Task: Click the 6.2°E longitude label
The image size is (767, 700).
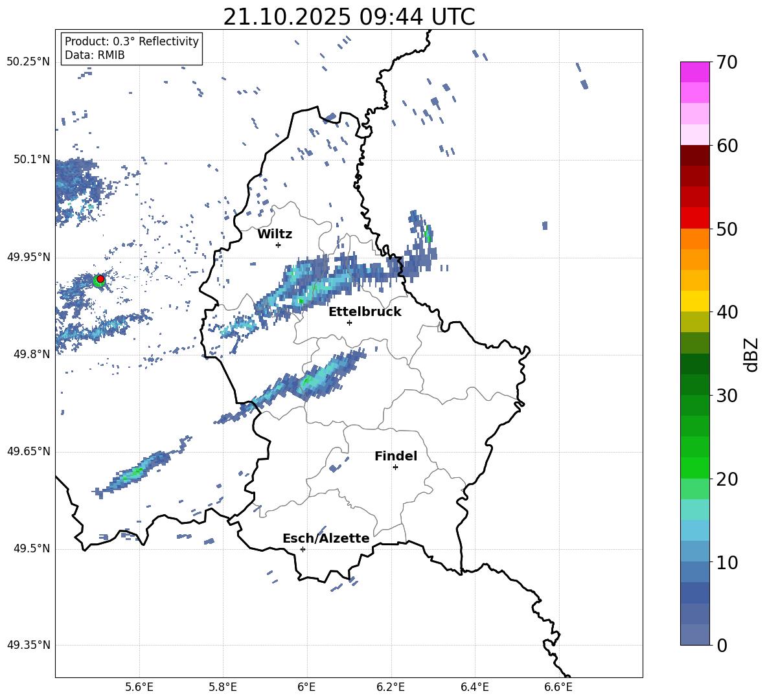Action: (x=391, y=688)
